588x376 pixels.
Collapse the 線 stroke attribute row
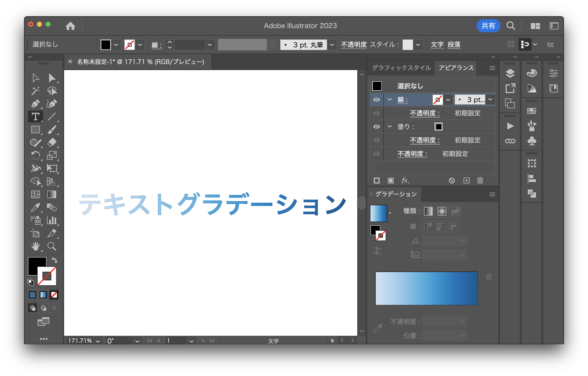pyautogui.click(x=390, y=100)
